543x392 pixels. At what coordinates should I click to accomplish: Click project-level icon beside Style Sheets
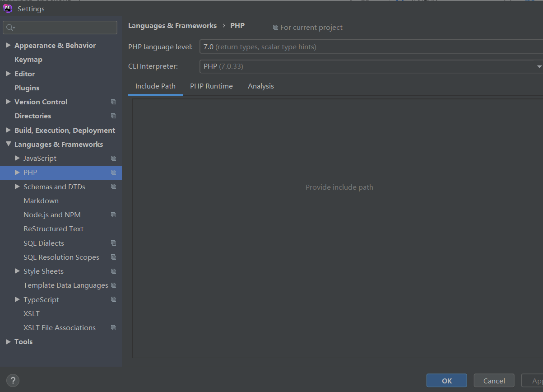pyautogui.click(x=113, y=271)
